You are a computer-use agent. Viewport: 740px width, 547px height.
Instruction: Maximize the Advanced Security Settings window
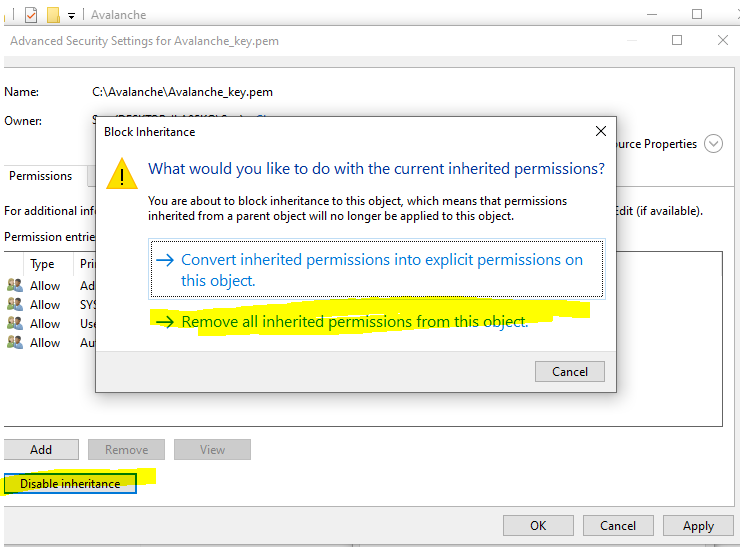[677, 40]
